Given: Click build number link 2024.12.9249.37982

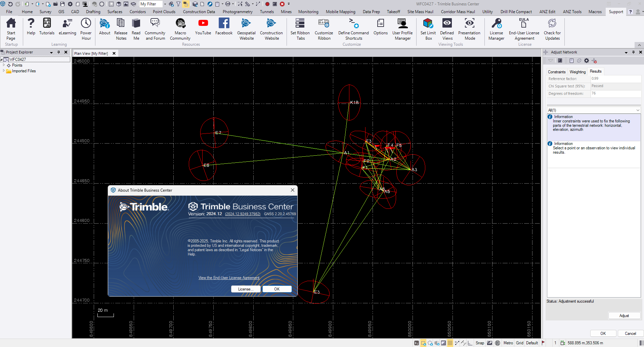Looking at the screenshot, I should pyautogui.click(x=243, y=214).
